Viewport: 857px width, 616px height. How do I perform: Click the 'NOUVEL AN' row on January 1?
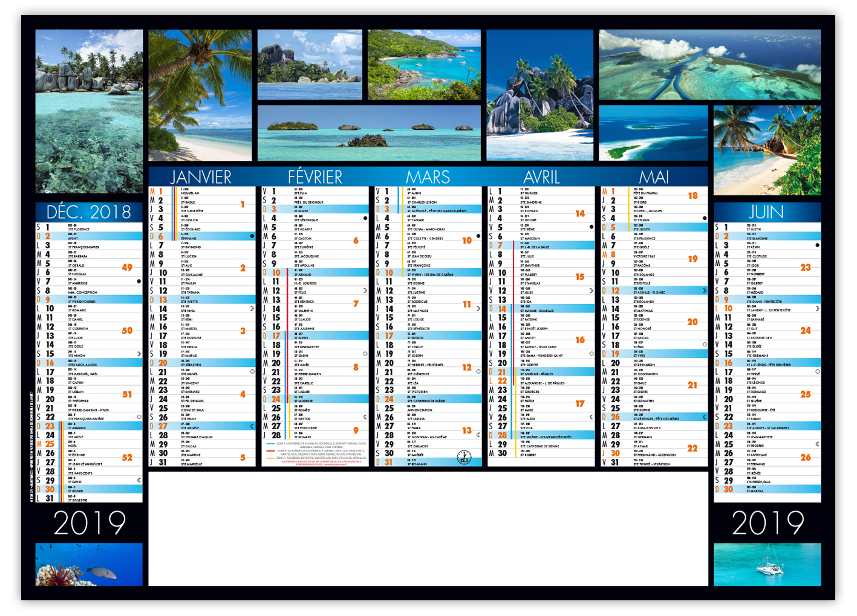201,191
